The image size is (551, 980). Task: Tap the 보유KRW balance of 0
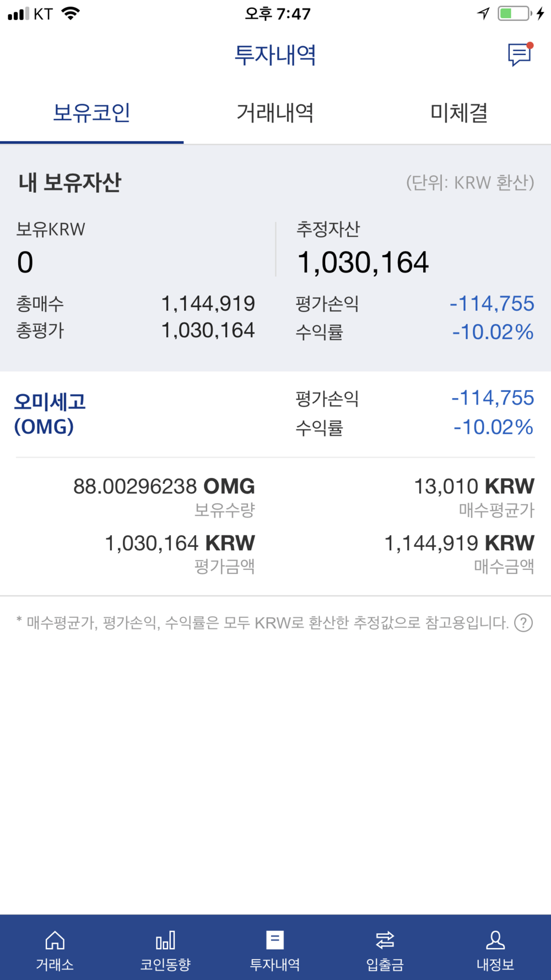(25, 262)
